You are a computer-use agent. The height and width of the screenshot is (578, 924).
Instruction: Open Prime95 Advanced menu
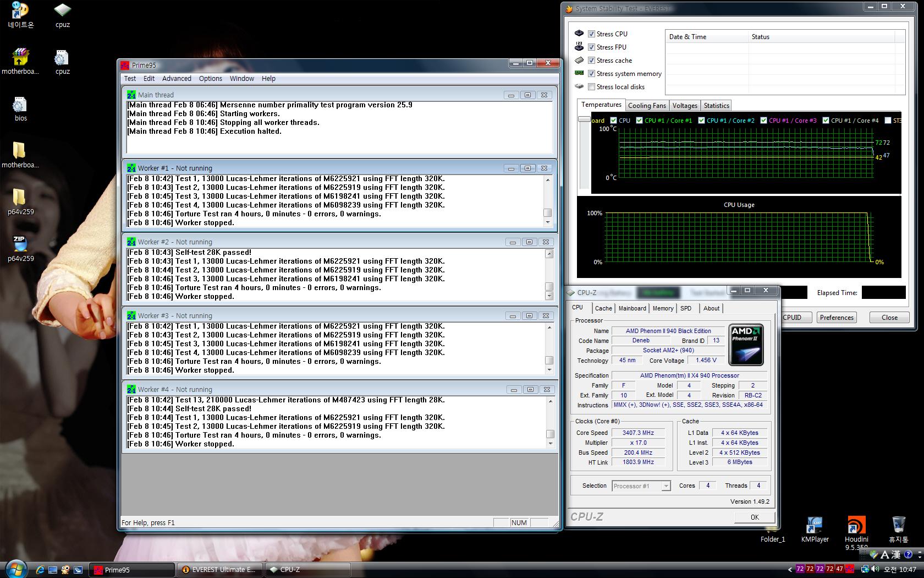tap(177, 78)
